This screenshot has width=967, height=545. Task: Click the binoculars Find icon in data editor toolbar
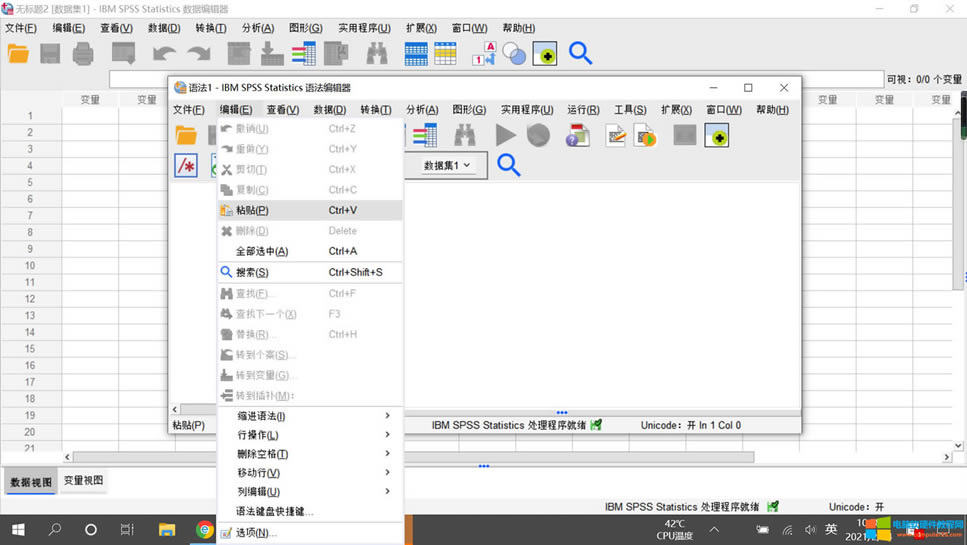(x=377, y=54)
